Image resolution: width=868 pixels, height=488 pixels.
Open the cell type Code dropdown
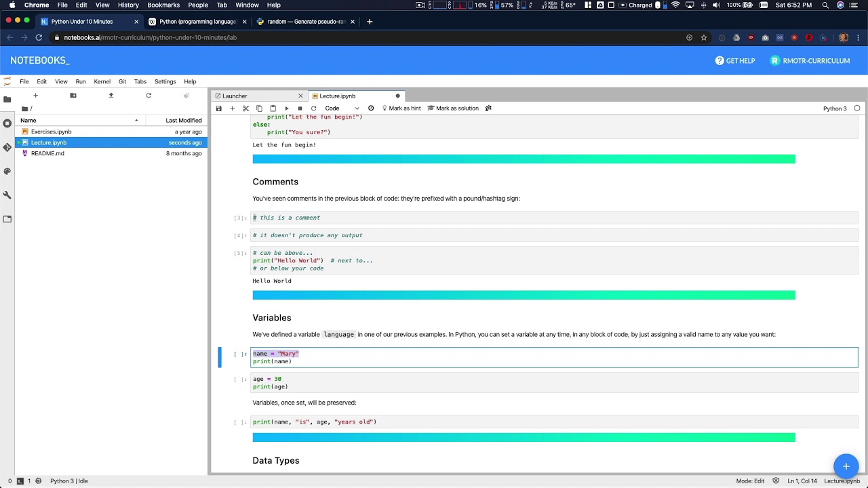point(342,108)
